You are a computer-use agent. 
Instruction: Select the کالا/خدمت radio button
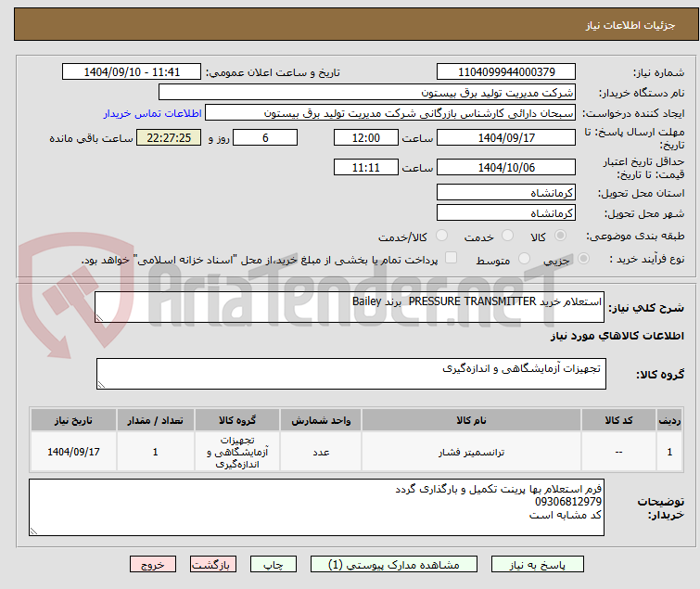pos(441,236)
